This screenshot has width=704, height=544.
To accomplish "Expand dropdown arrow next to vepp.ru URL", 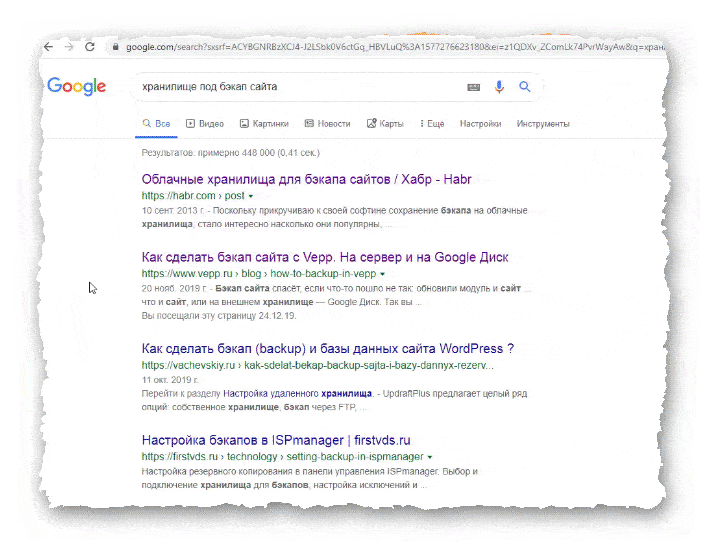I will click(x=382, y=274).
